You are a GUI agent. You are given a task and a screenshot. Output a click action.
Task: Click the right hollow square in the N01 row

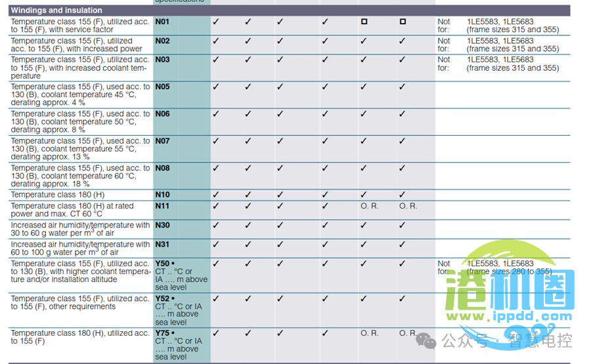[x=403, y=22]
